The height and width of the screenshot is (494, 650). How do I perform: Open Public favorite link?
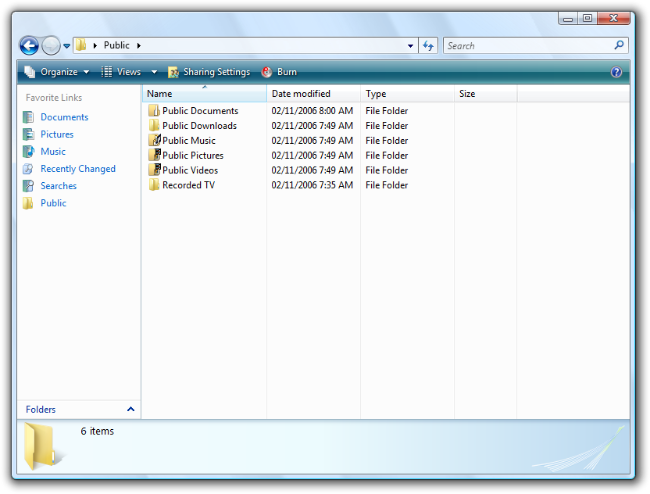pyautogui.click(x=53, y=203)
